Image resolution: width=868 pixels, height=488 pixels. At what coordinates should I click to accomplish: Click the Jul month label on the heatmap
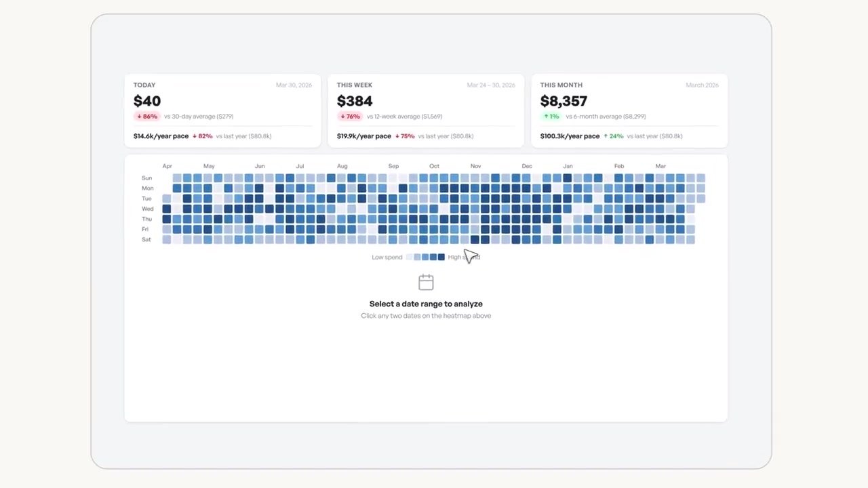tap(300, 166)
